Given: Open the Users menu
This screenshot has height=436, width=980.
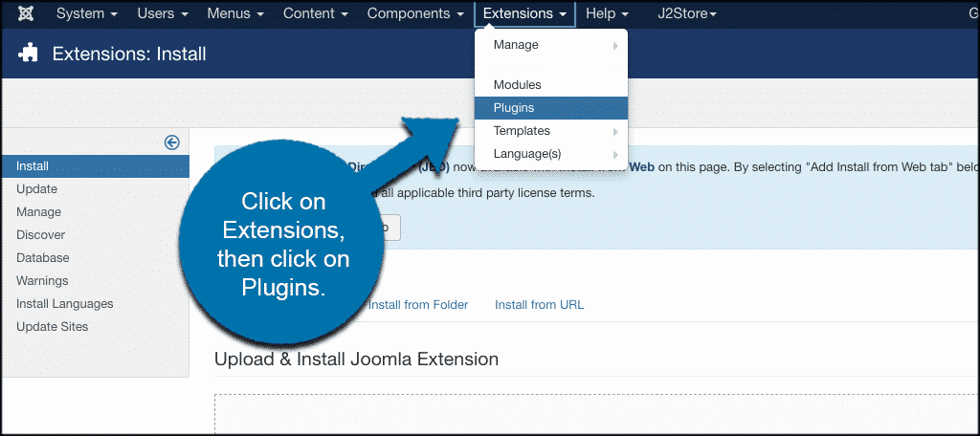Looking at the screenshot, I should (x=163, y=13).
